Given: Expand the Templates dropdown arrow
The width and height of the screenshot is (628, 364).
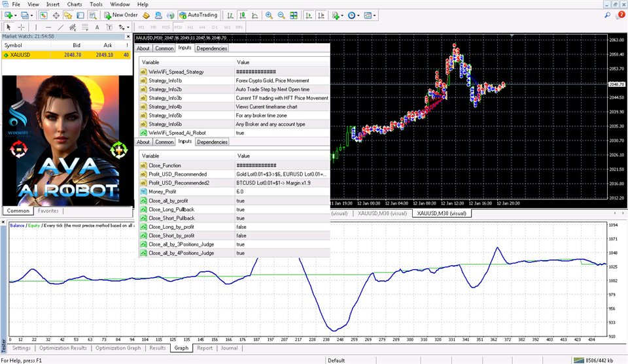Looking at the screenshot, I should tap(374, 16).
